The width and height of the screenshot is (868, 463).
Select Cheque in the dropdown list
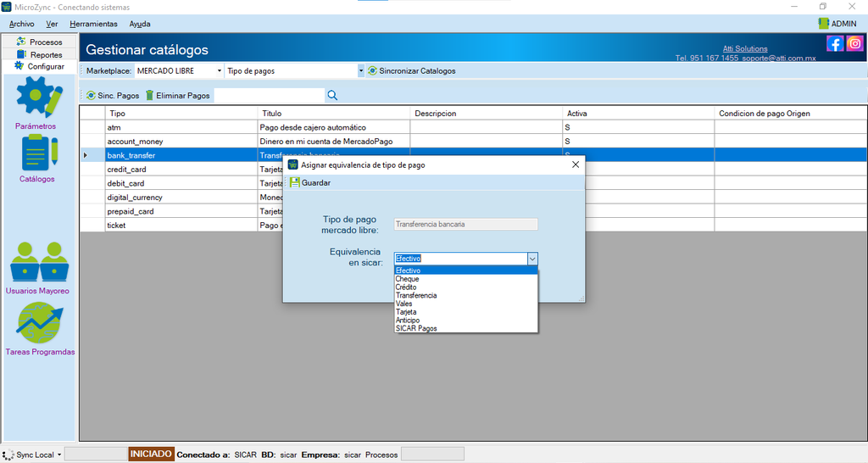point(465,279)
